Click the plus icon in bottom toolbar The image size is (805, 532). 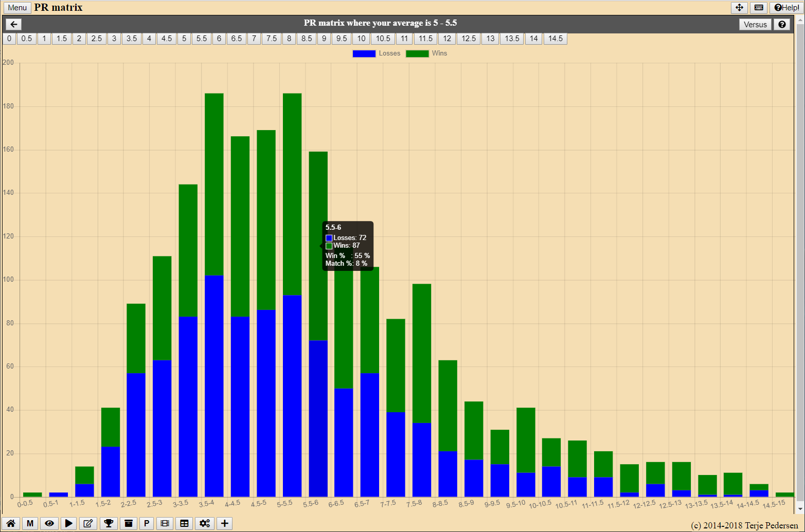(224, 523)
